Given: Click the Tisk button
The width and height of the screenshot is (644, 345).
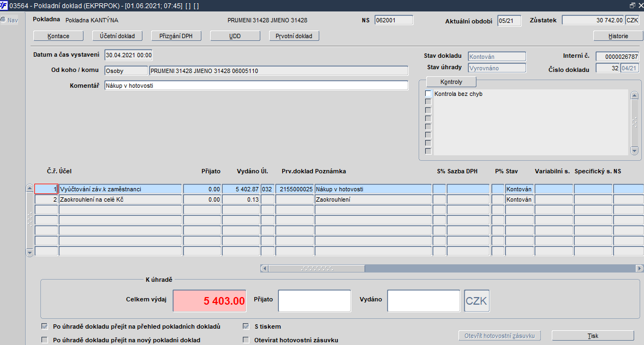Looking at the screenshot, I should click(593, 336).
